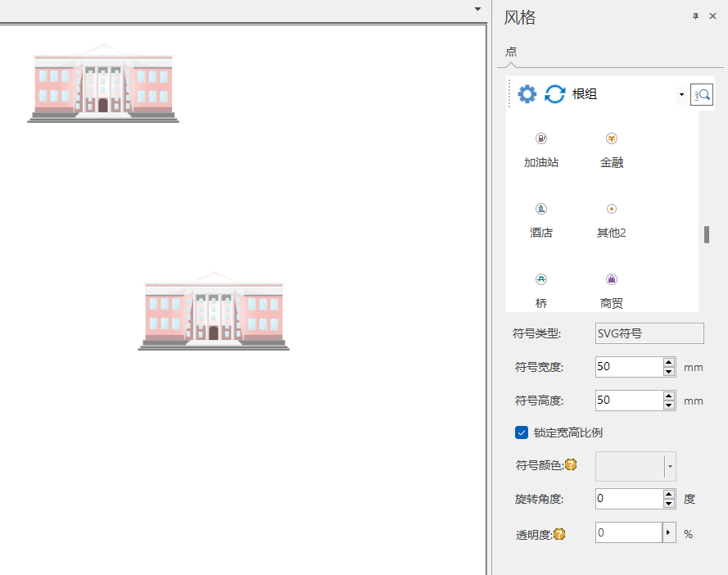The width and height of the screenshot is (728, 575).
Task: Open the document tab list arrow above the map
Action: point(477,9)
